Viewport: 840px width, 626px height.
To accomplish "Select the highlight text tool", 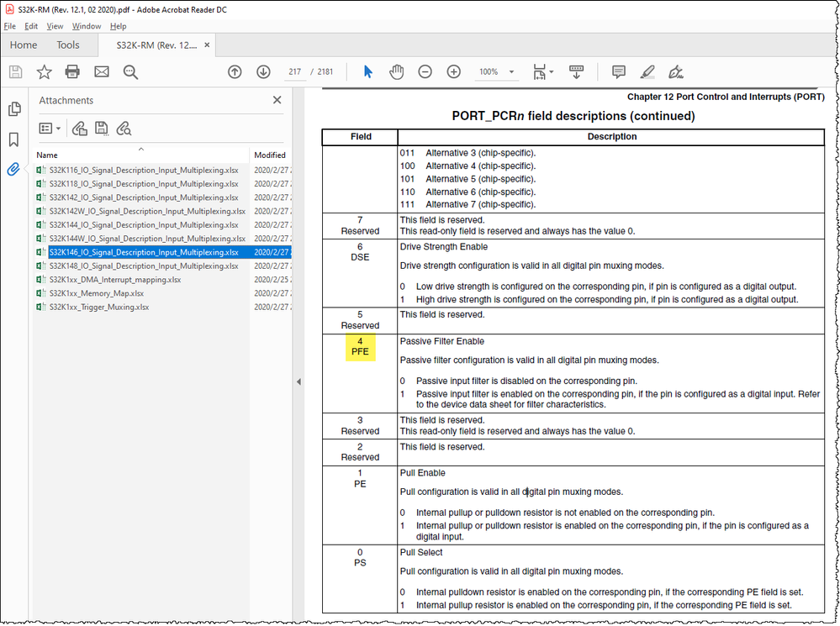I will tap(647, 71).
